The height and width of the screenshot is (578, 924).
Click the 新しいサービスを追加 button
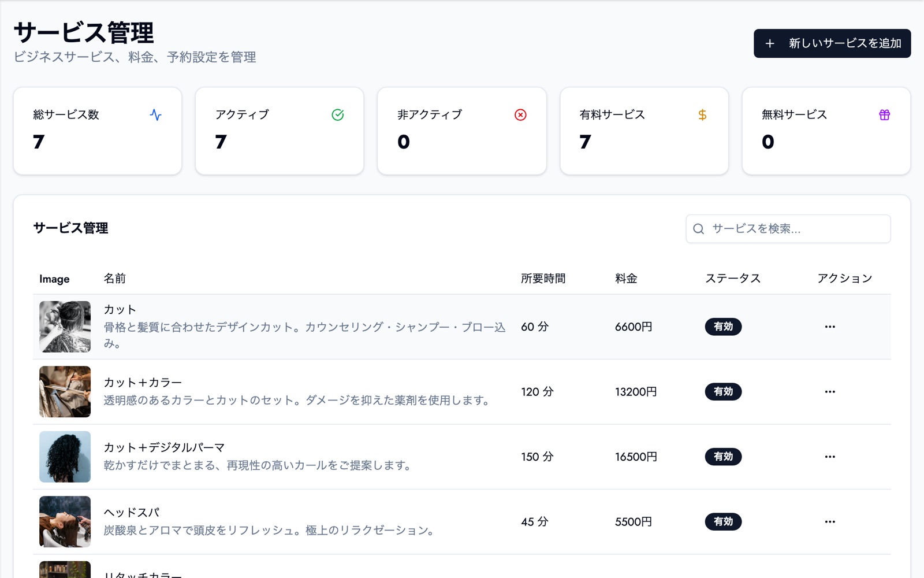(832, 43)
